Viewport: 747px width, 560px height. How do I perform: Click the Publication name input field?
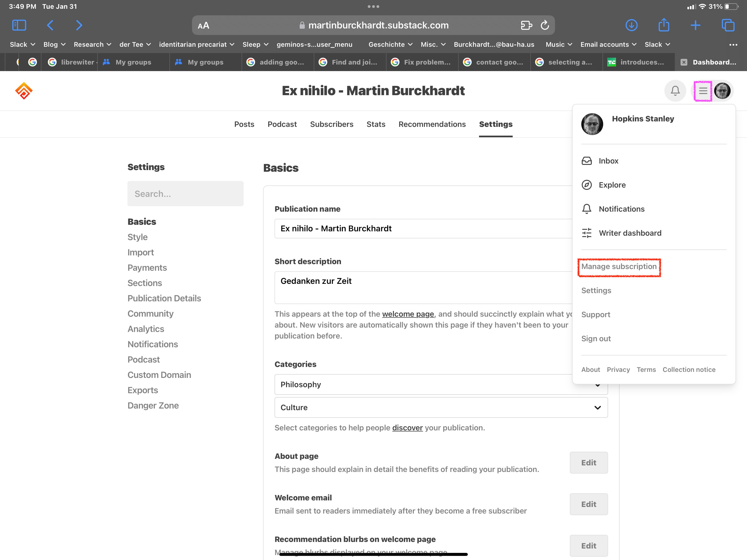[424, 229]
